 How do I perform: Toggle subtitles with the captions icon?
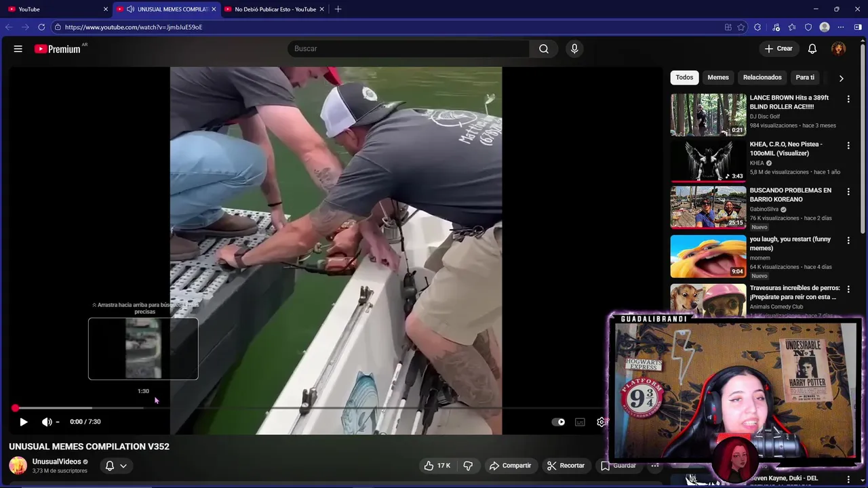pos(580,422)
